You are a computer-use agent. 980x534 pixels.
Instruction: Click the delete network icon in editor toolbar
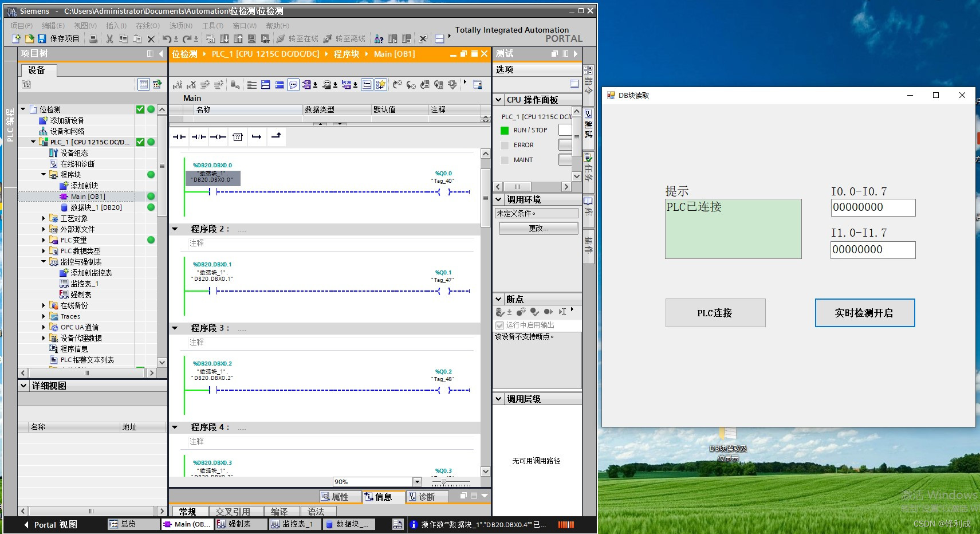point(191,85)
